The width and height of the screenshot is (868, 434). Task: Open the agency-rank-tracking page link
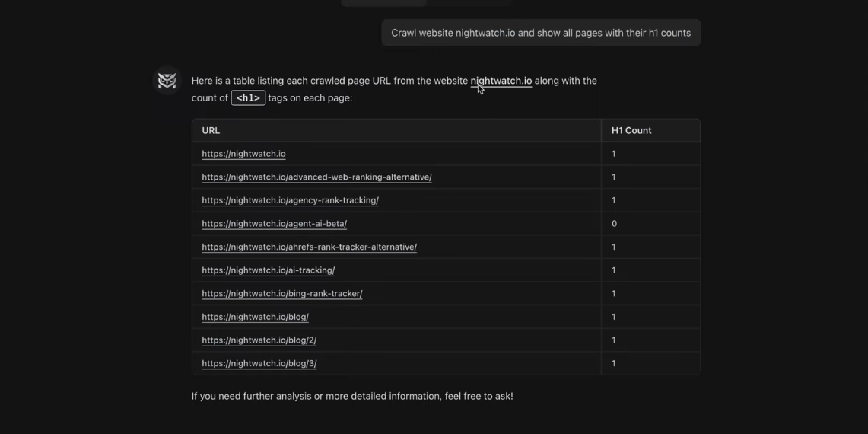click(290, 200)
